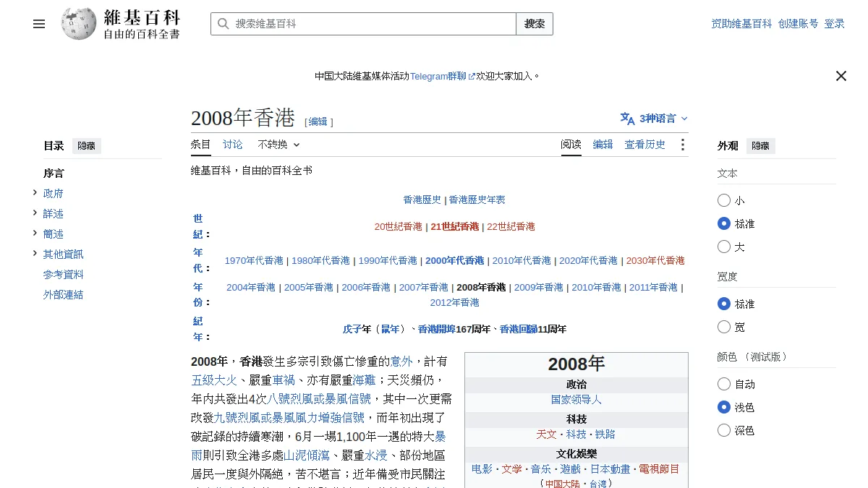Open the 香港回歸 link

coord(519,330)
